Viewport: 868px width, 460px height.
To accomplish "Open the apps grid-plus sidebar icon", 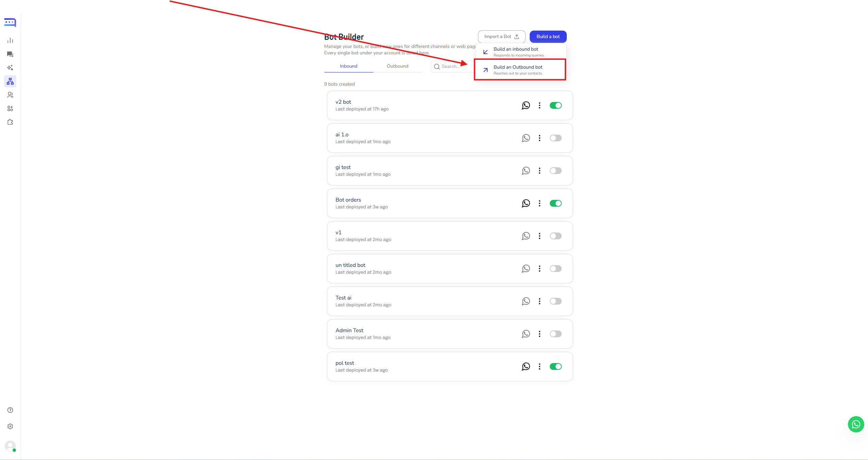I will click(10, 108).
